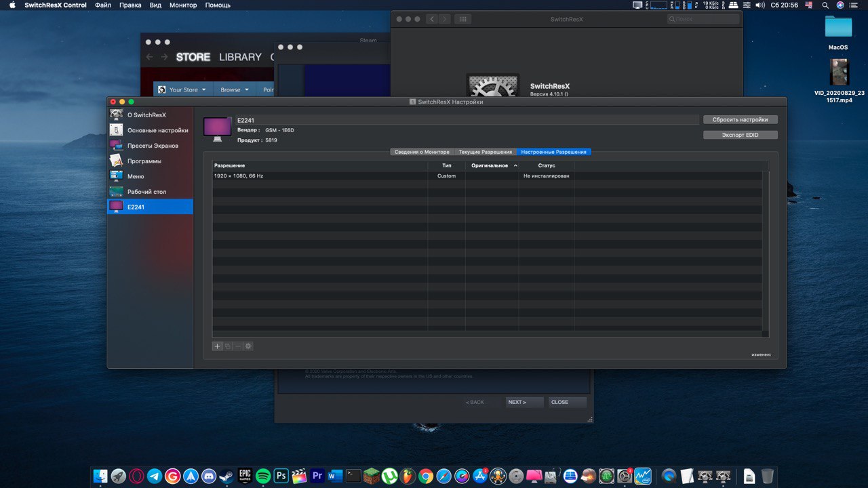The width and height of the screenshot is (868, 488).
Task: Open Steam from the dock
Action: click(226, 476)
